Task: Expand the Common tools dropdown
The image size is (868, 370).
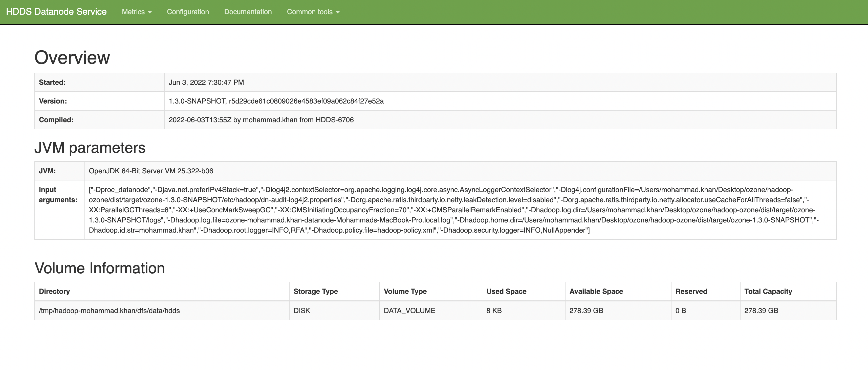Action: tap(313, 12)
